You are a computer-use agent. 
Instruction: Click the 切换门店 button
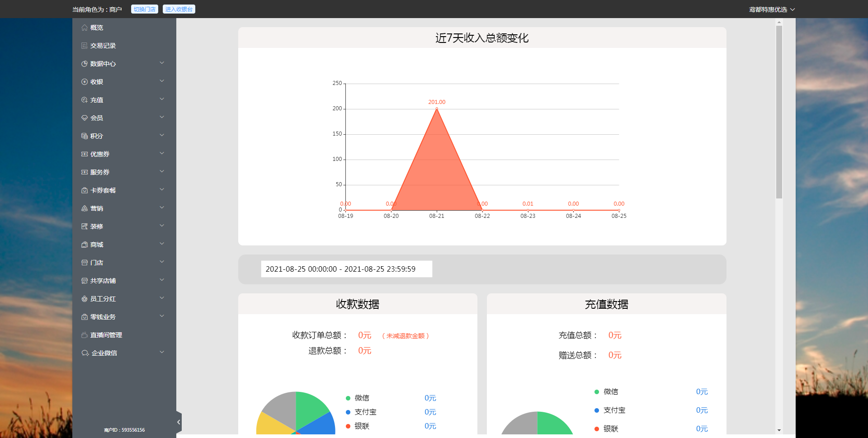(145, 9)
